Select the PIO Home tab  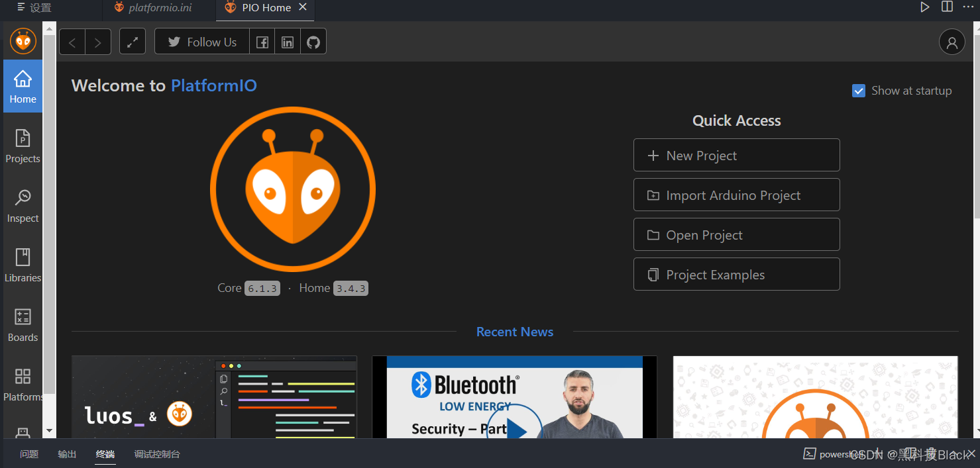pyautogui.click(x=266, y=8)
